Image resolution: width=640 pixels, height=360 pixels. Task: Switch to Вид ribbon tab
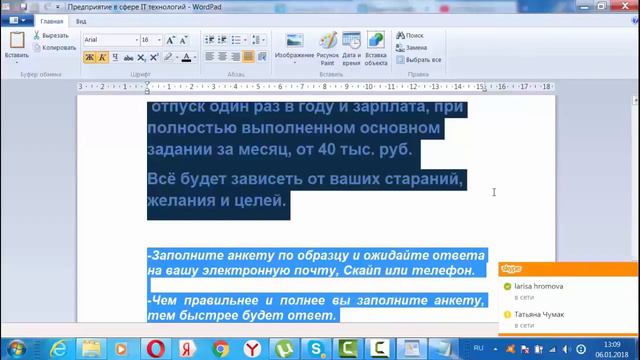pos(81,21)
